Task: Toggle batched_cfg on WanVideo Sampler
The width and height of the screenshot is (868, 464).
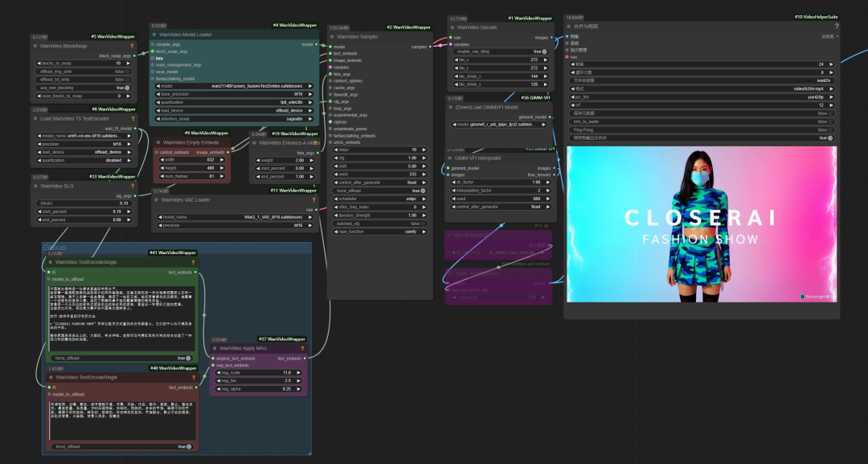Action: pos(380,224)
